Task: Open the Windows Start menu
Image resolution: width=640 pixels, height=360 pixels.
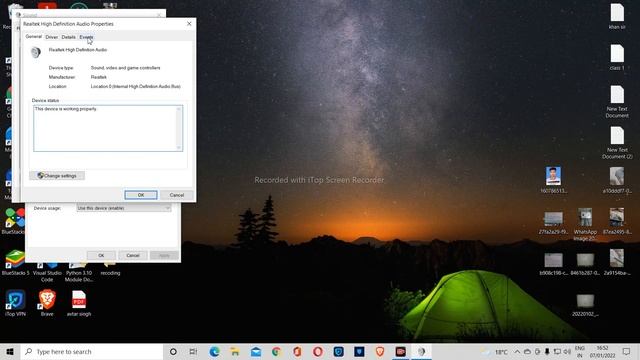Action: point(10,351)
